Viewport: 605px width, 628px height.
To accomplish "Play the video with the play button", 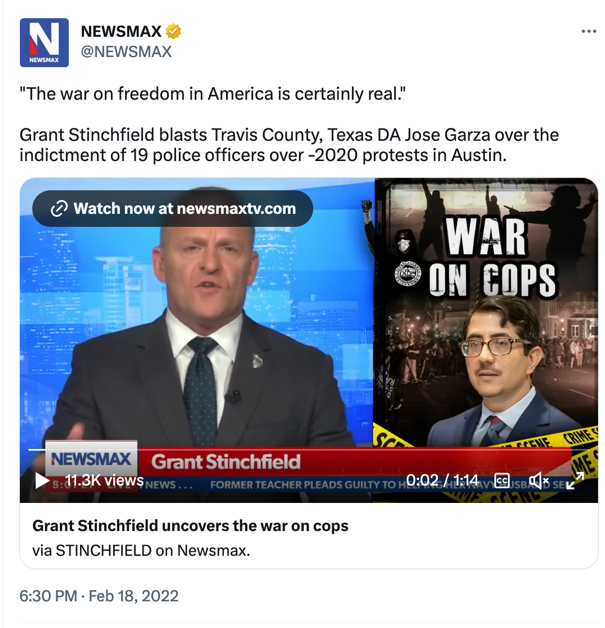I will pyautogui.click(x=41, y=480).
